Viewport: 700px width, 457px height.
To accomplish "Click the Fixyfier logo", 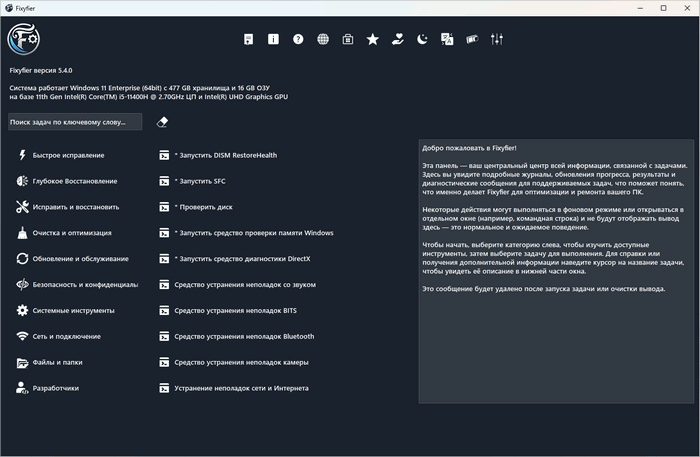I will [24, 39].
